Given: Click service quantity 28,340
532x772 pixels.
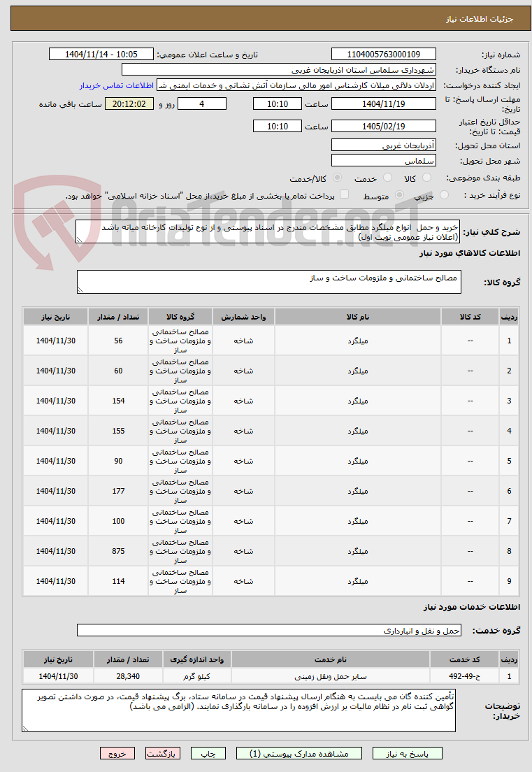Looking at the screenshot, I should (x=128, y=676).
